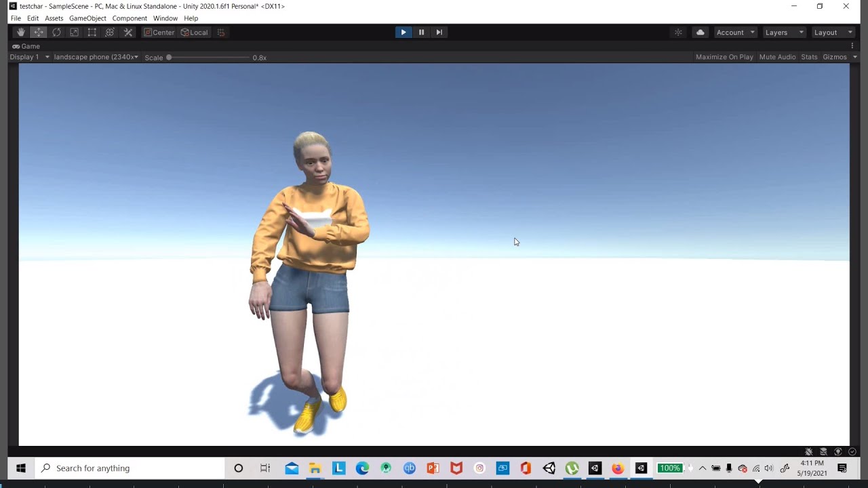This screenshot has width=868, height=488.
Task: Open PowerPoint from the taskbar
Action: [433, 468]
